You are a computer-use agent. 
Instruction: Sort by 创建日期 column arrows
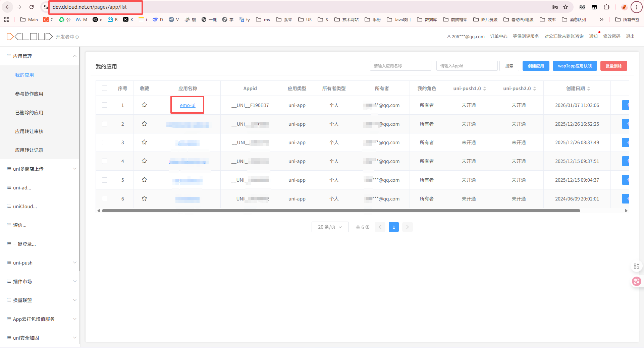[589, 89]
